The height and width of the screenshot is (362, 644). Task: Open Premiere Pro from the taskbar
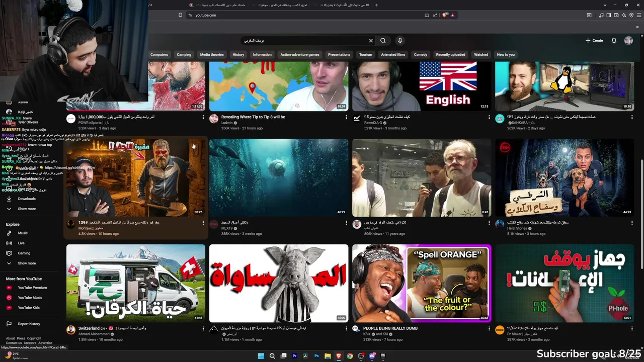(x=294, y=356)
